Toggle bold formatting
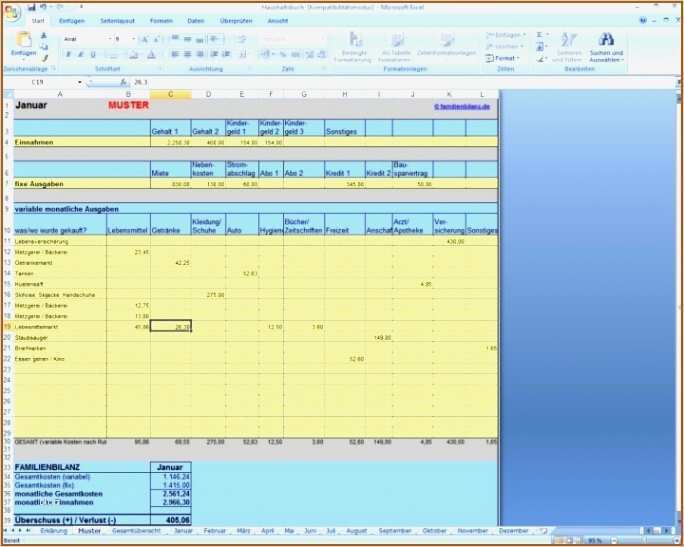This screenshot has width=684, height=547. [x=68, y=55]
